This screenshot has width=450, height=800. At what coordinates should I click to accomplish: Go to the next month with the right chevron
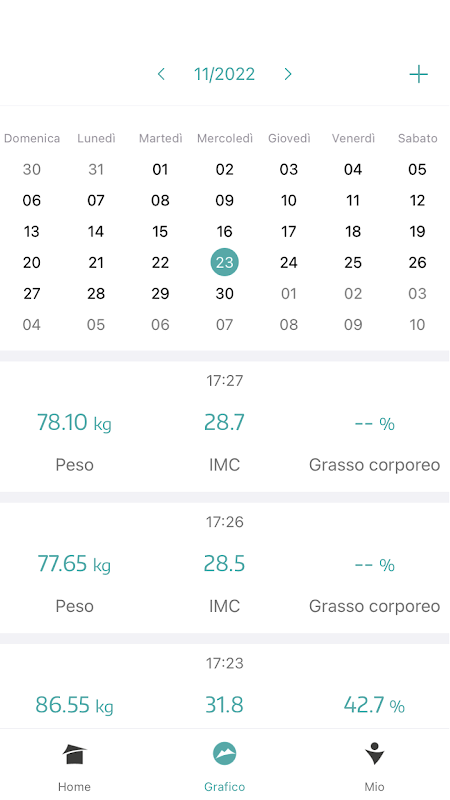288,74
